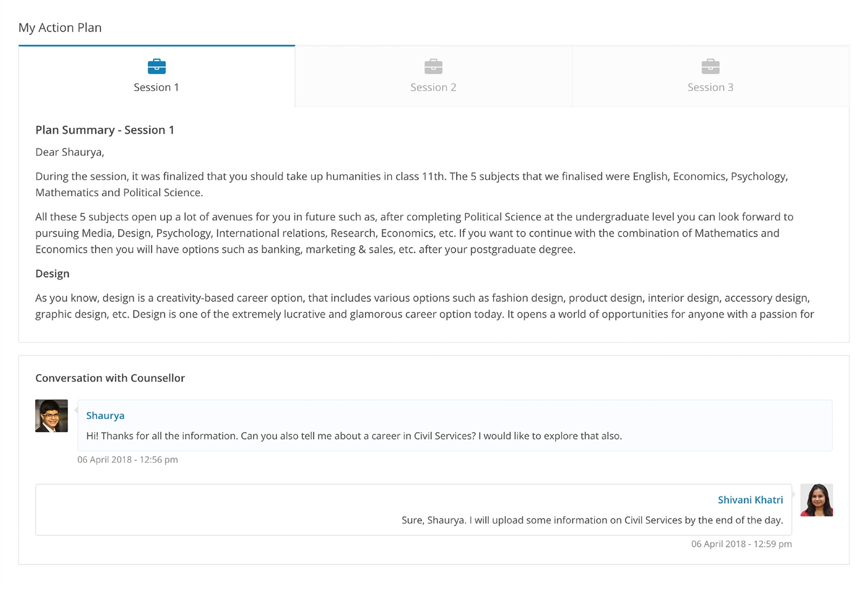This screenshot has height=592, width=868.
Task: Switch to the Session 2 tab
Action: tap(434, 77)
